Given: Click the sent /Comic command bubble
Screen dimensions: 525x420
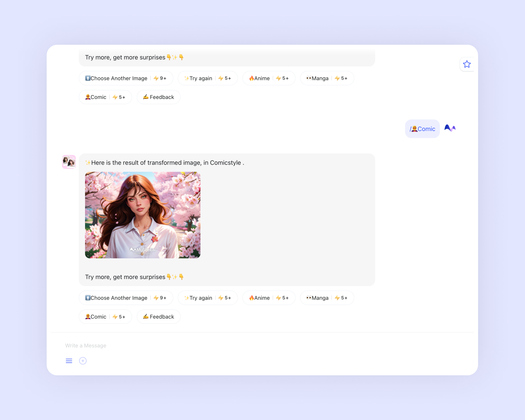Looking at the screenshot, I should (x=422, y=129).
